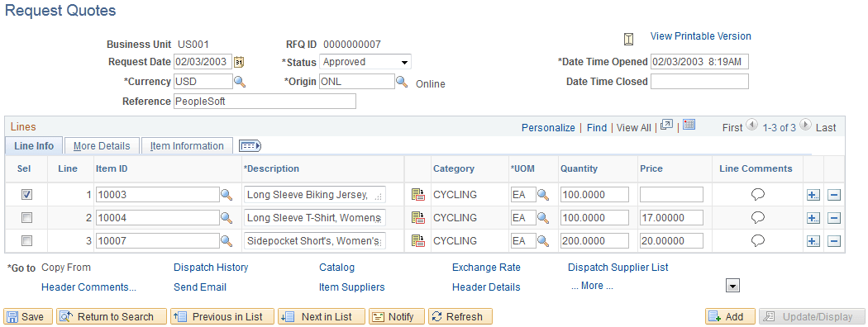Click Personalize link in Lines header
Image resolution: width=868 pixels, height=327 pixels.
coord(548,127)
